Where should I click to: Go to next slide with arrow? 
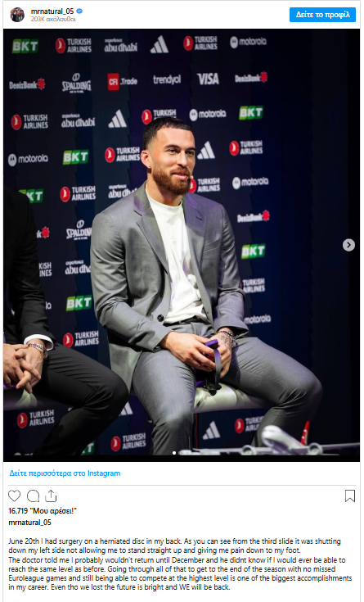pyautogui.click(x=348, y=245)
